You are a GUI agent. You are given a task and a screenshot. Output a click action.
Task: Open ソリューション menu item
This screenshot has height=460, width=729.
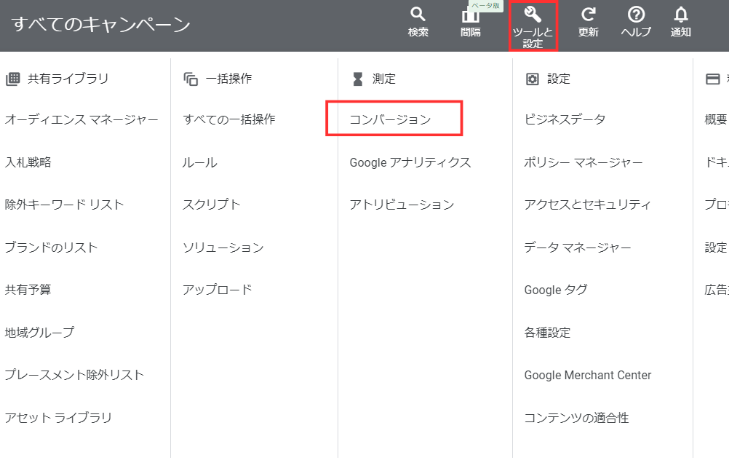(x=223, y=247)
